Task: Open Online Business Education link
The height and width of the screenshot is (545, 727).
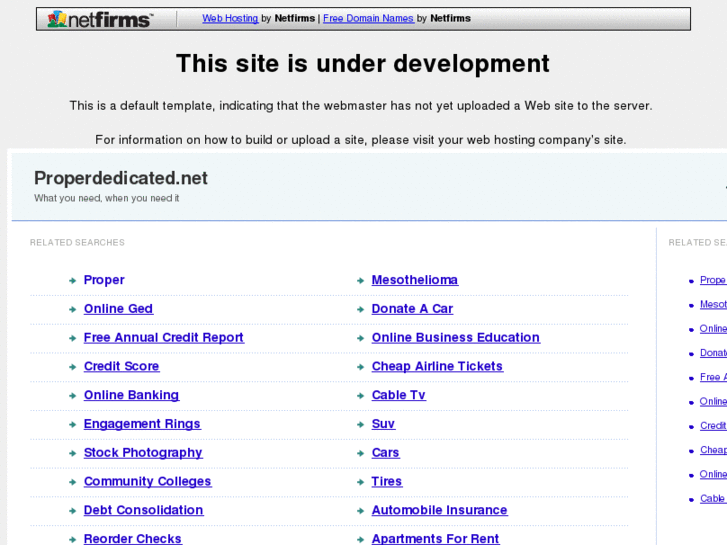Action: 456,338
